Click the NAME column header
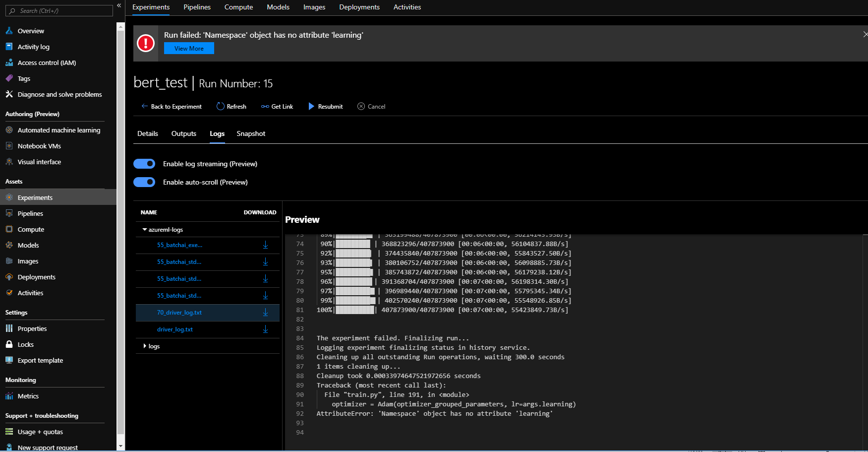The height and width of the screenshot is (452, 868). pos(149,212)
